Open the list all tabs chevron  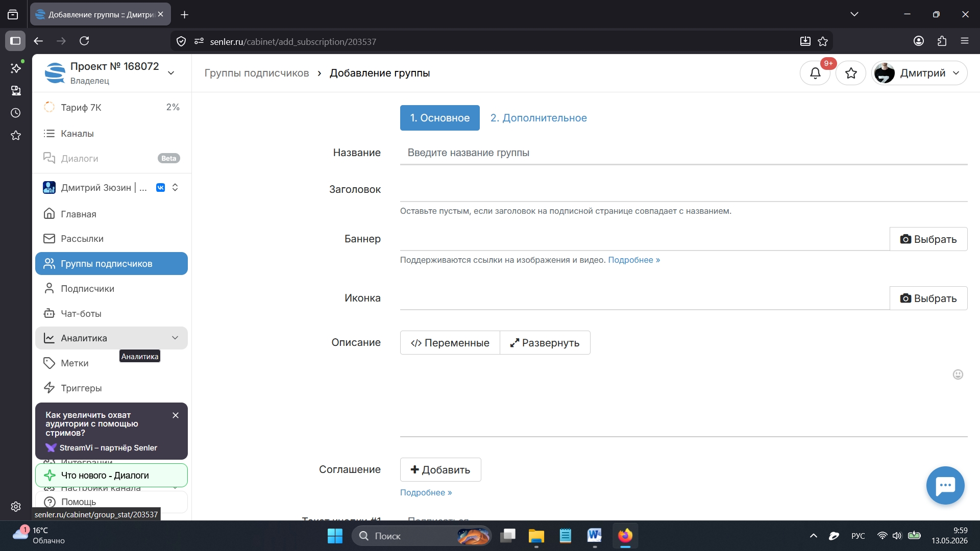(x=854, y=14)
